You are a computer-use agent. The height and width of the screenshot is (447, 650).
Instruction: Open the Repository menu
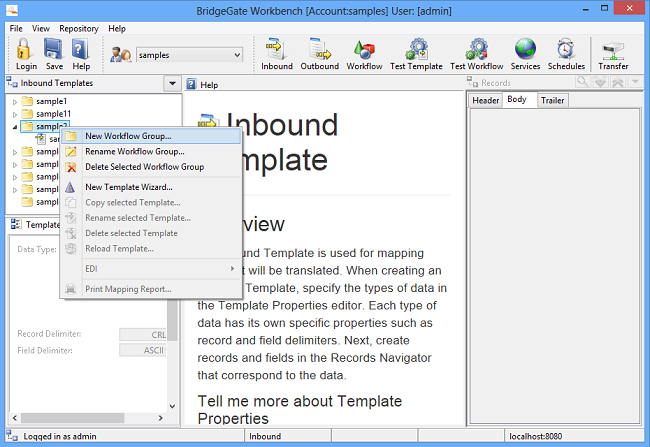pyautogui.click(x=79, y=29)
